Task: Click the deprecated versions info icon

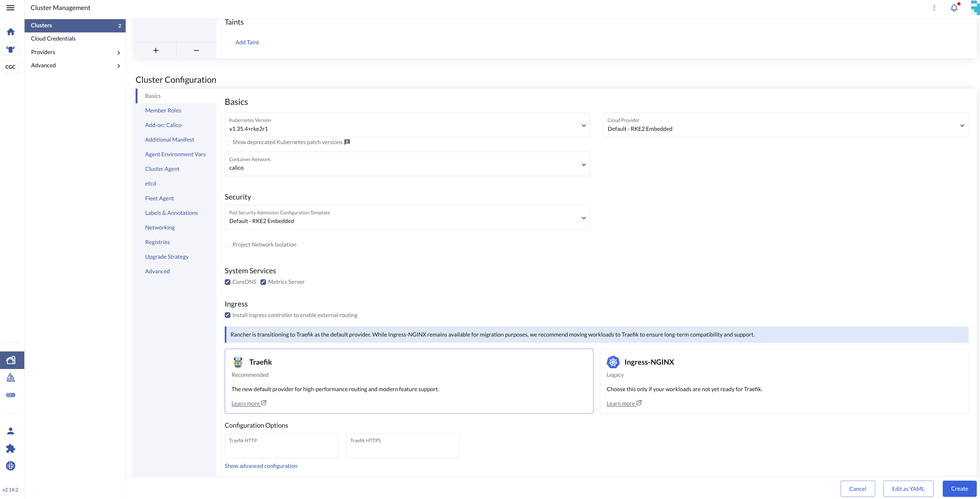Action: [x=347, y=142]
